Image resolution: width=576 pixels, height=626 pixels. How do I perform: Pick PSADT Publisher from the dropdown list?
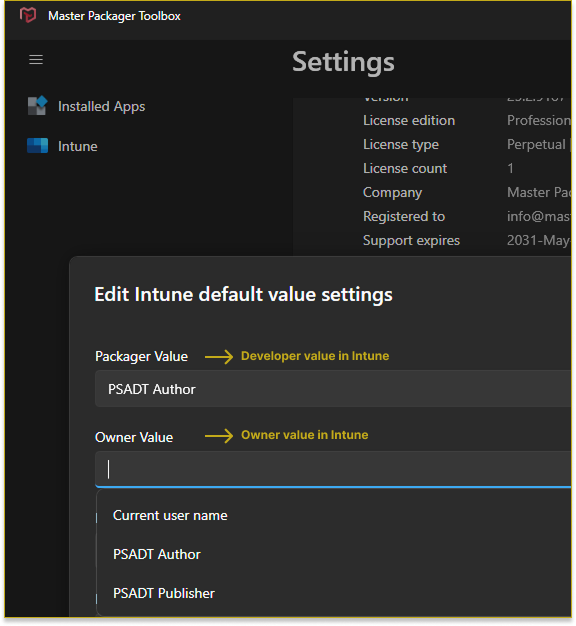point(164,593)
